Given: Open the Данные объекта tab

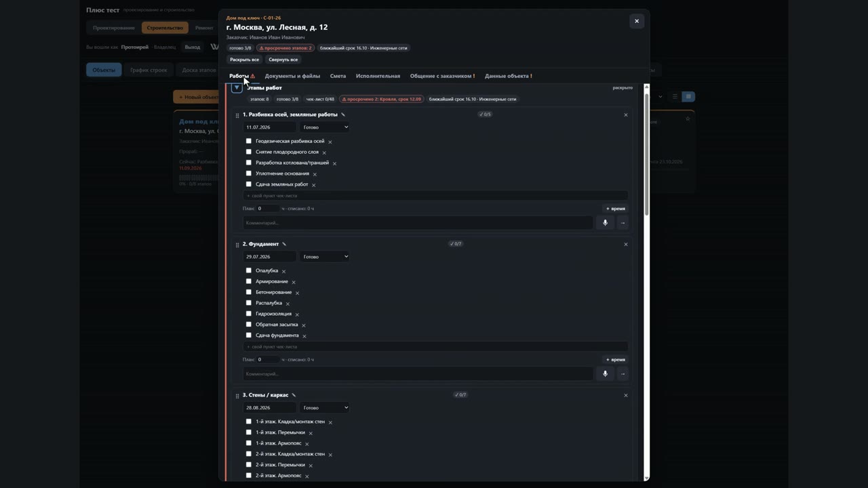Looking at the screenshot, I should (509, 76).
